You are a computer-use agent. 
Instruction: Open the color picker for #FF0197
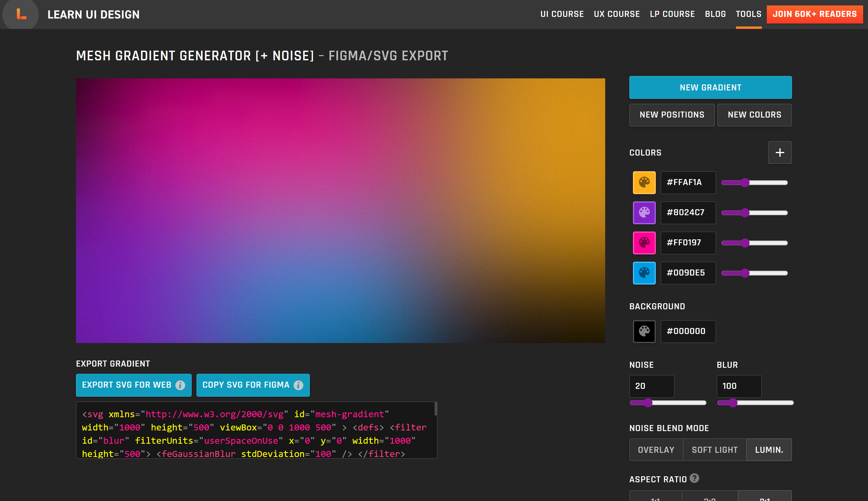click(644, 243)
